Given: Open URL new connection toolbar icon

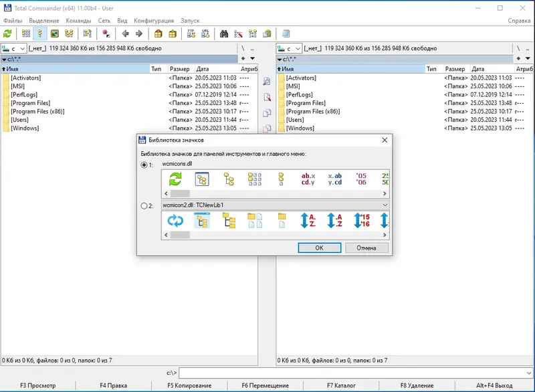Looking at the screenshot, I should [x=205, y=33].
